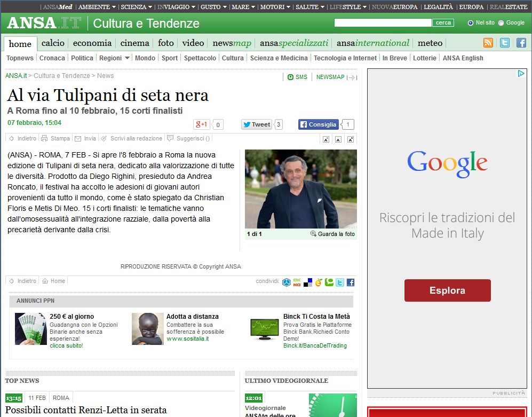Screen dimensions: 532x417
Task: Click the expand icon next to NEWSMAP
Action: (x=352, y=77)
